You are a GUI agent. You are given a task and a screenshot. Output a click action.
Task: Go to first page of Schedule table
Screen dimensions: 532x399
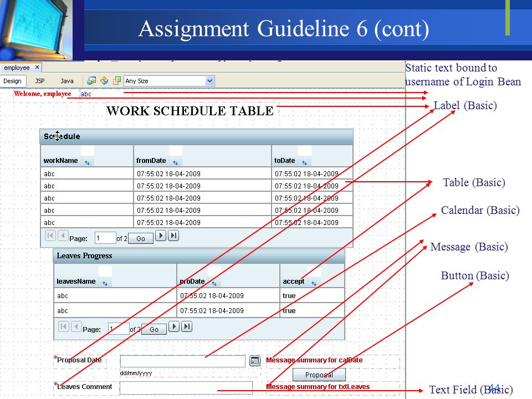[x=50, y=236]
